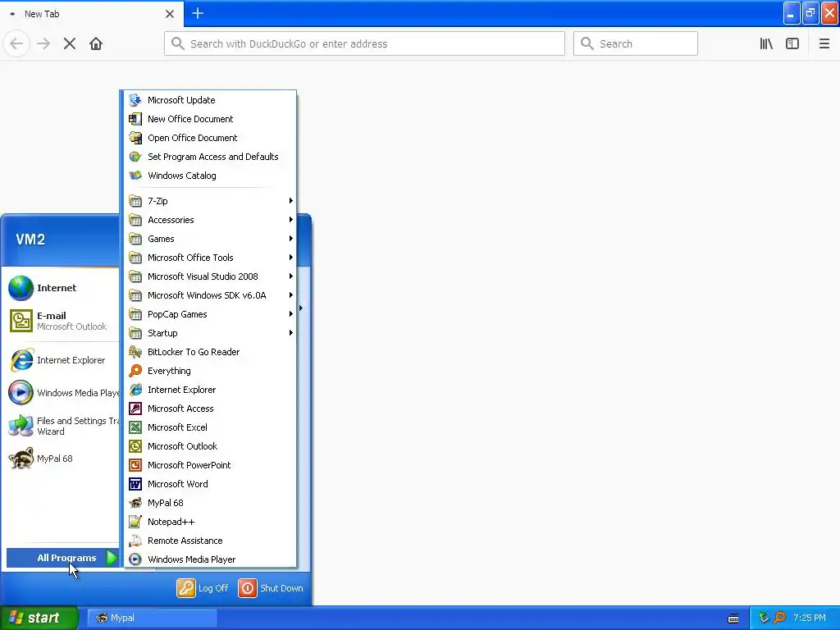Click Windows Media Player icon in All Programs
The image size is (840, 630).
(135, 559)
